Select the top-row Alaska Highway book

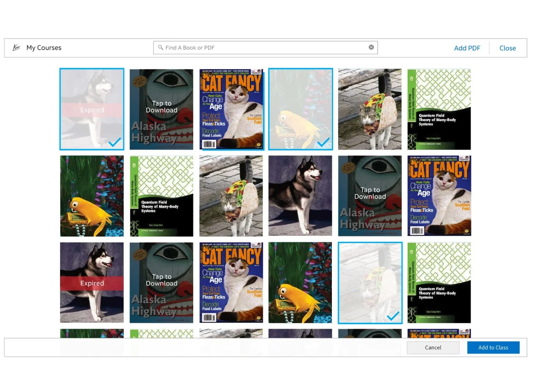click(x=161, y=109)
